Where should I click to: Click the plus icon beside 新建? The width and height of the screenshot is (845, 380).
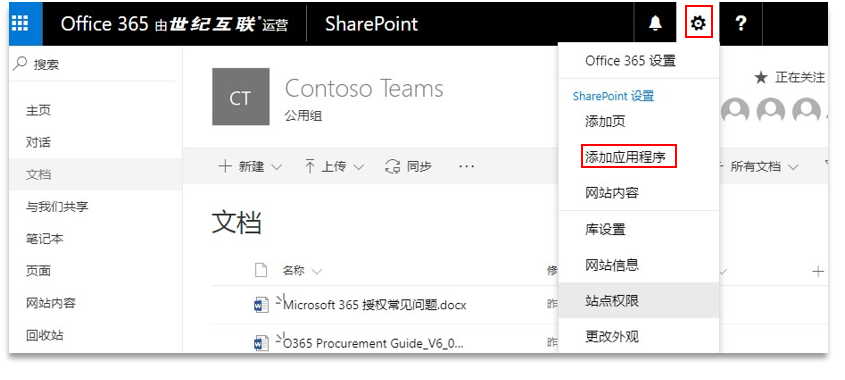[225, 167]
